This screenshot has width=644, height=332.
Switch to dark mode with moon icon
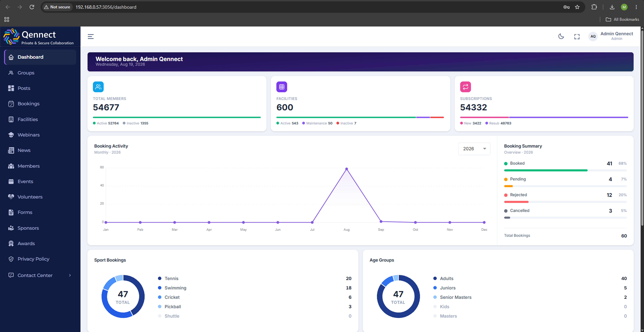tap(561, 36)
